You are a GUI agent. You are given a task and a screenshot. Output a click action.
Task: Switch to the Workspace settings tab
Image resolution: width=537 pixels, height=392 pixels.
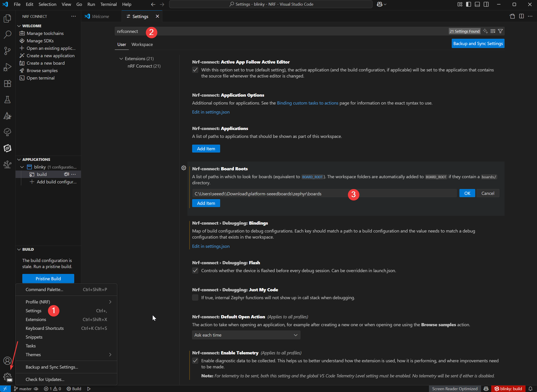[142, 44]
